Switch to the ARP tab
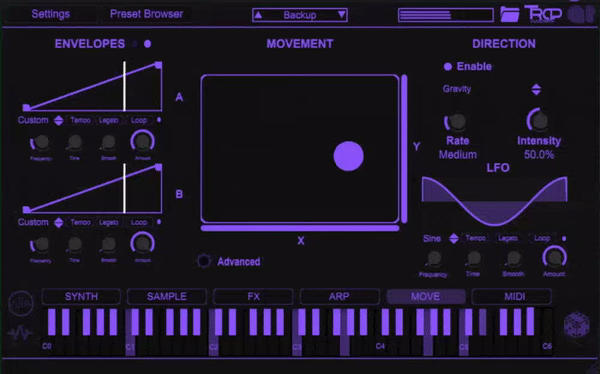The image size is (600, 374). click(339, 297)
